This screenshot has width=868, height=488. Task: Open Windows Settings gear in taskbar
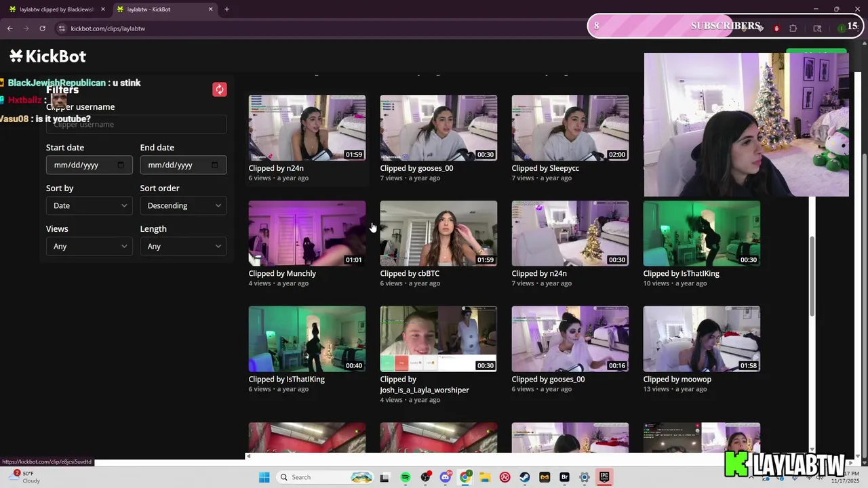pos(585,477)
